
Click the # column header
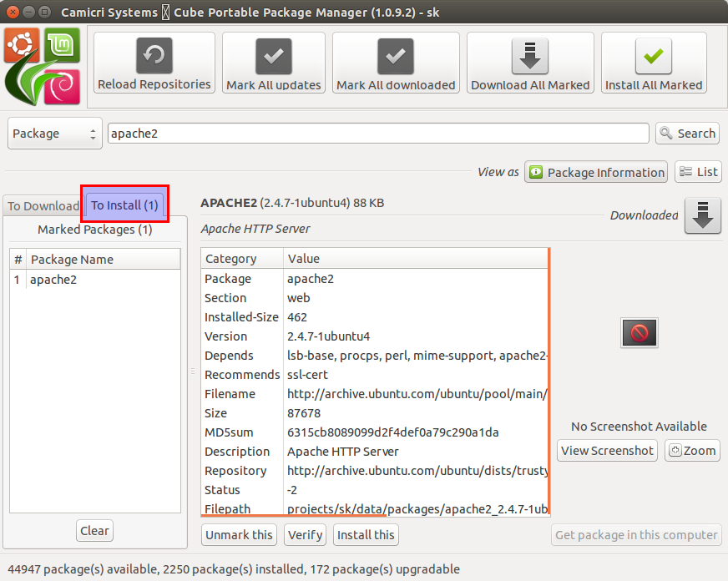[18, 260]
